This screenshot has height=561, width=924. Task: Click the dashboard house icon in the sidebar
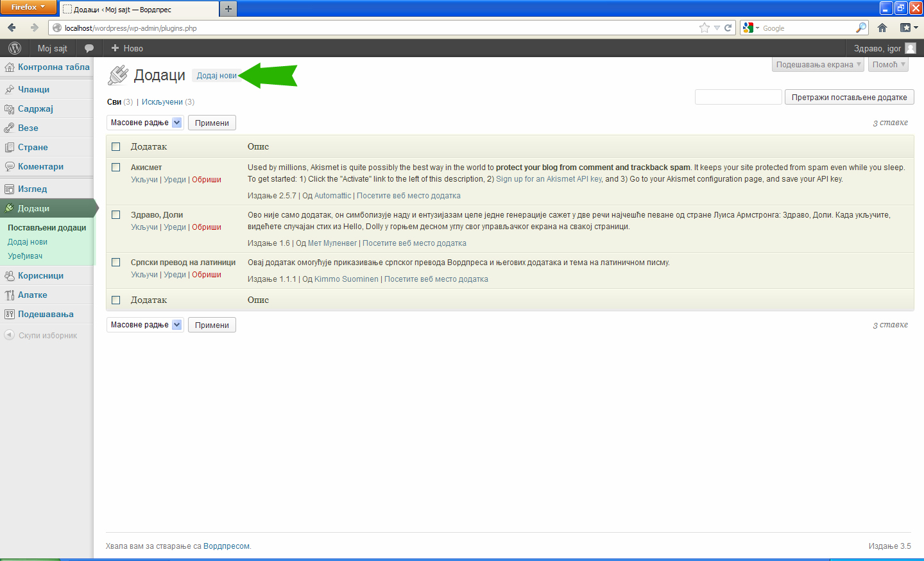[9, 67]
